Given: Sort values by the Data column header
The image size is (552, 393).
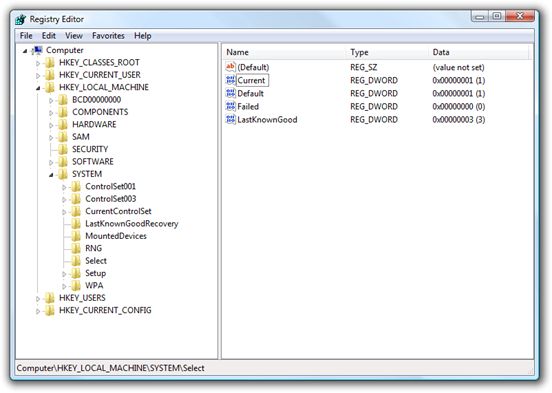Looking at the screenshot, I should 479,52.
